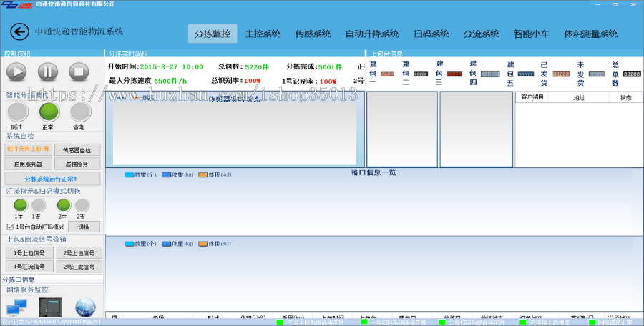Switch to 传感系统 tab
This screenshot has width=644, height=326.
tap(313, 34)
